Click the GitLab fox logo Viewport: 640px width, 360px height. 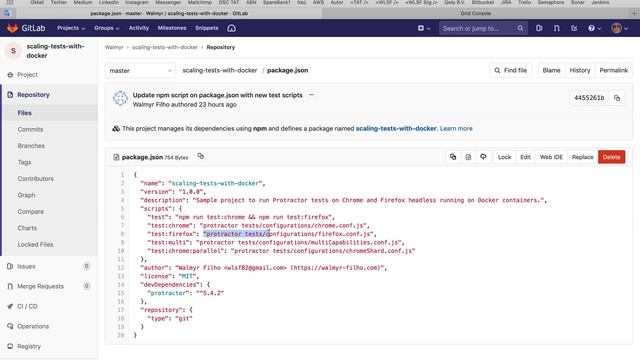12,28
